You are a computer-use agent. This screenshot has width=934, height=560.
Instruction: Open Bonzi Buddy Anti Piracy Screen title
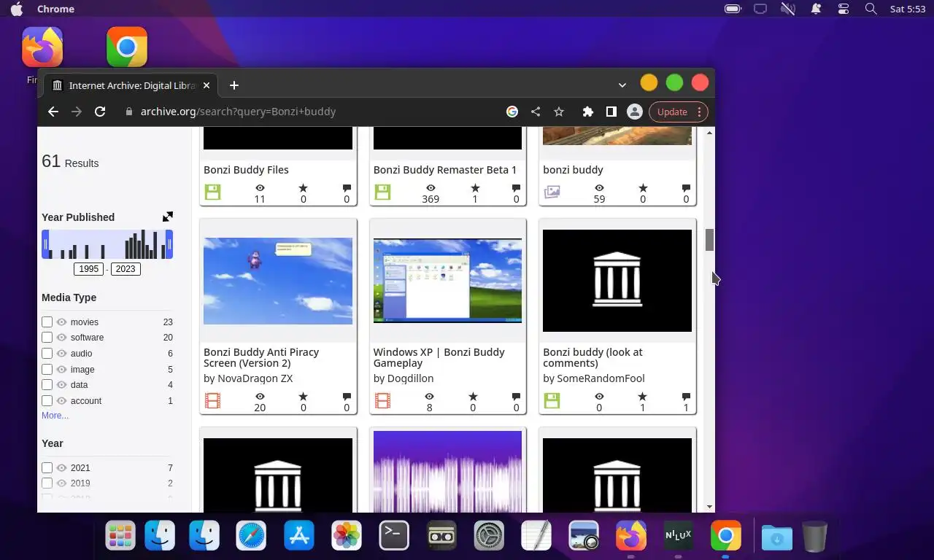(x=261, y=357)
